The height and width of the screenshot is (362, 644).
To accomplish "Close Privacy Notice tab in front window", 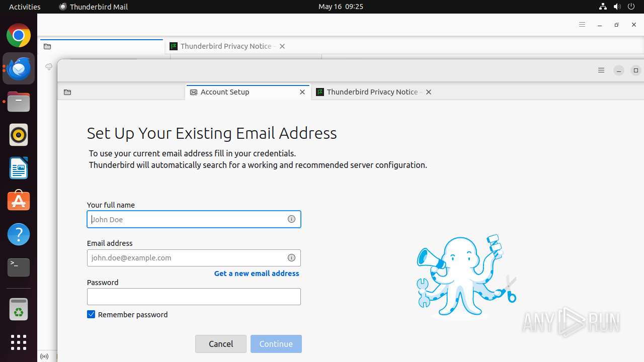I will pos(429,92).
